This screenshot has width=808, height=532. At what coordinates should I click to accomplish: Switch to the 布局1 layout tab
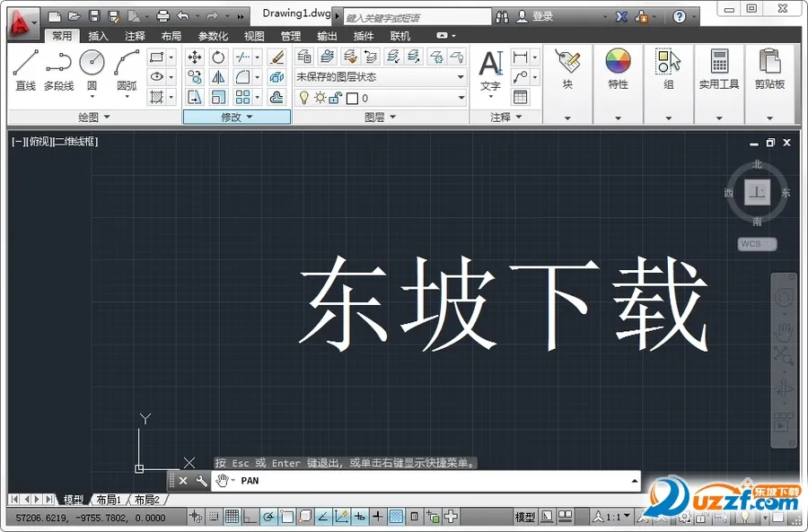(107, 500)
